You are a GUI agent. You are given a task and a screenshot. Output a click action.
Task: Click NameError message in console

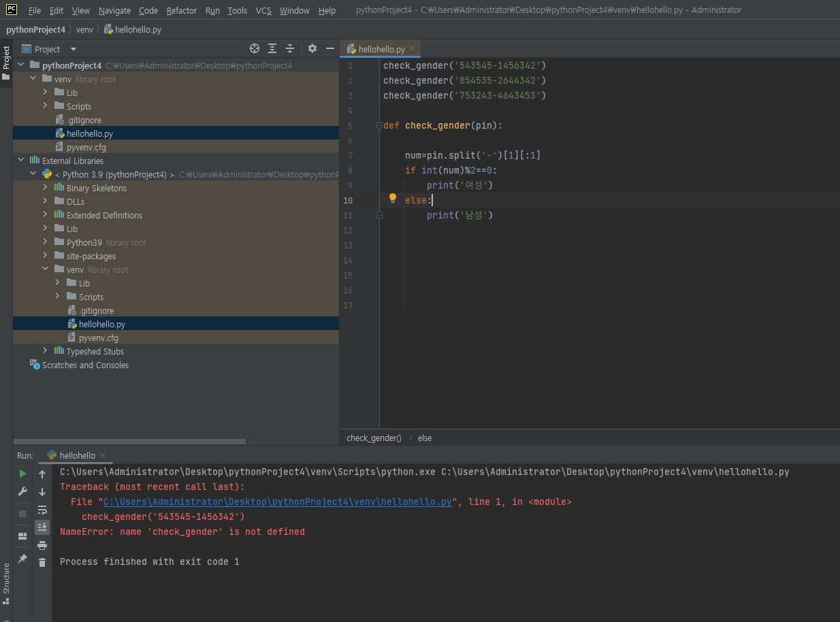tap(182, 531)
